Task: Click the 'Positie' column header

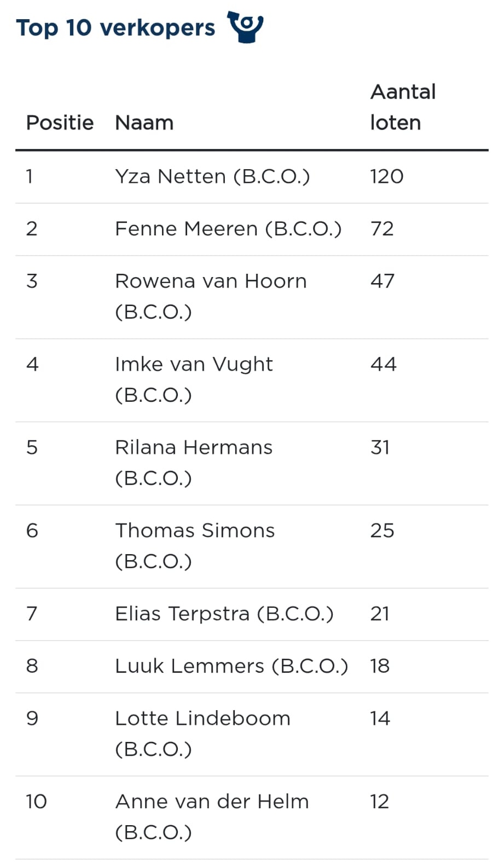Action: (x=60, y=123)
